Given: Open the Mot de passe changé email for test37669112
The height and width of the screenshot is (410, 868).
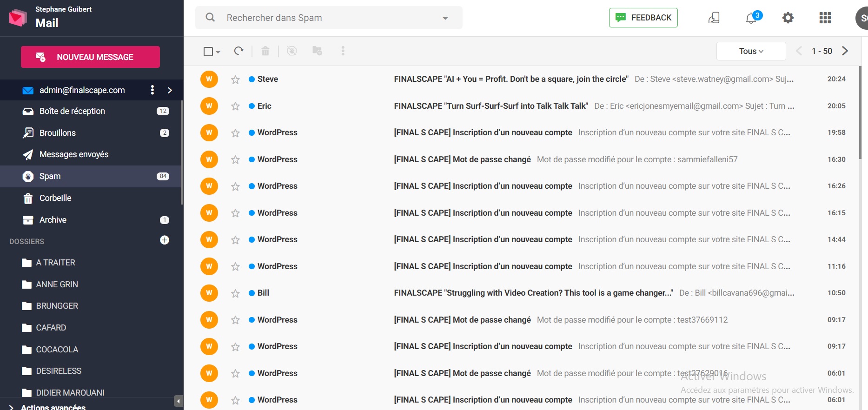Looking at the screenshot, I should click(521, 320).
